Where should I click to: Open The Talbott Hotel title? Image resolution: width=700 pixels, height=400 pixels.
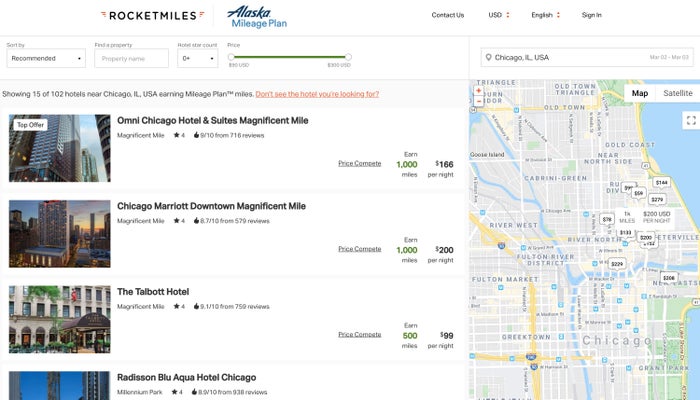153,292
